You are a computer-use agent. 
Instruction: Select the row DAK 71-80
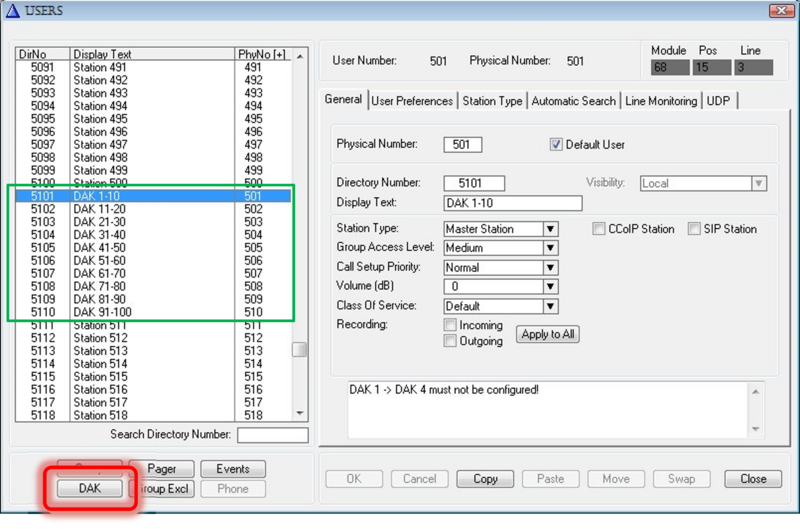coord(153,286)
